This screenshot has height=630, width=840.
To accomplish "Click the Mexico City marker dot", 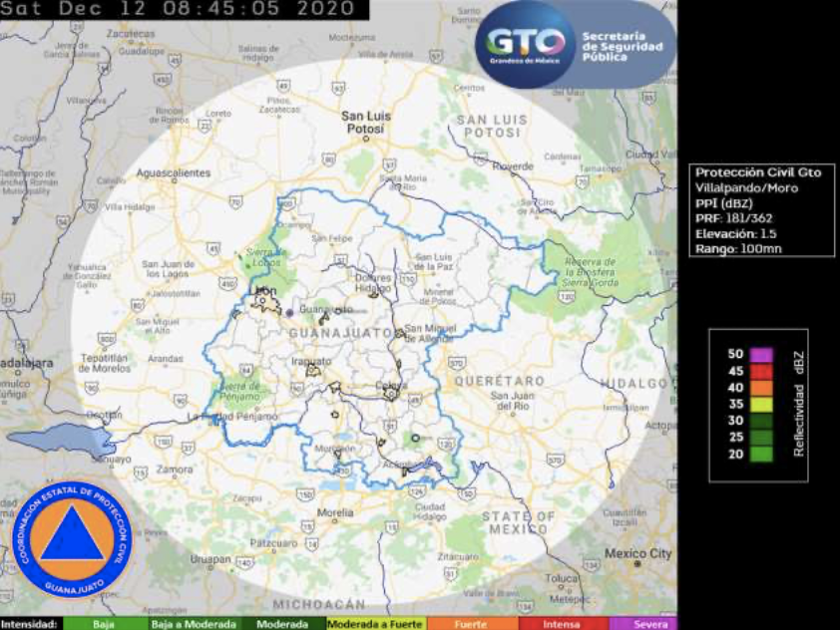I will pyautogui.click(x=636, y=563).
